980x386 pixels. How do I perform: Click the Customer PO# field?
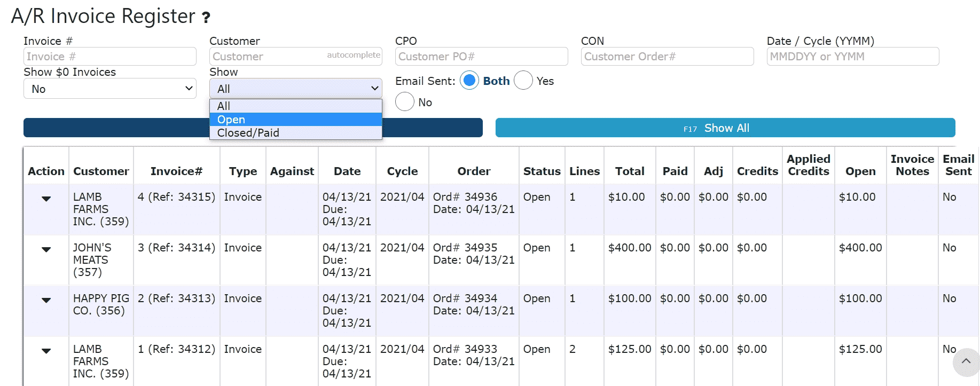point(481,57)
